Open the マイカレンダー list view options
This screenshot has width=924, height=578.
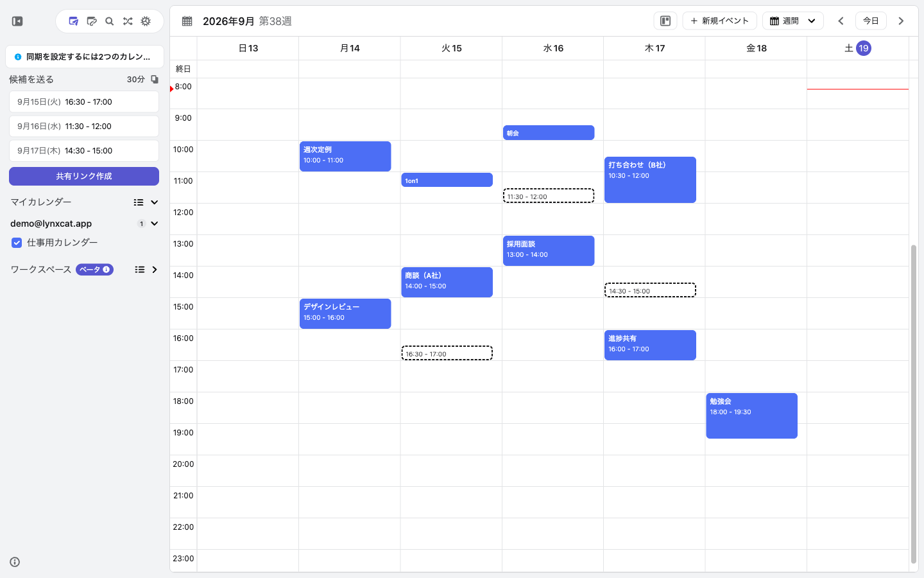(x=139, y=202)
